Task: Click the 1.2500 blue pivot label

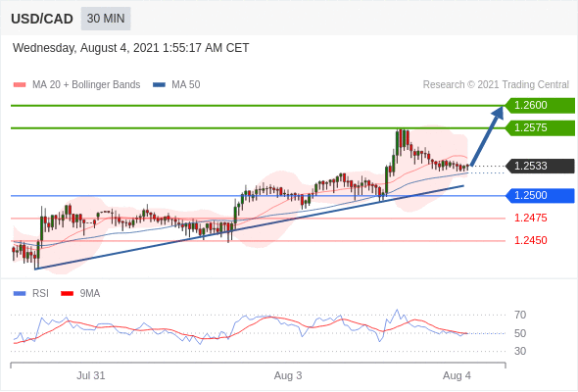Action: pos(540,195)
